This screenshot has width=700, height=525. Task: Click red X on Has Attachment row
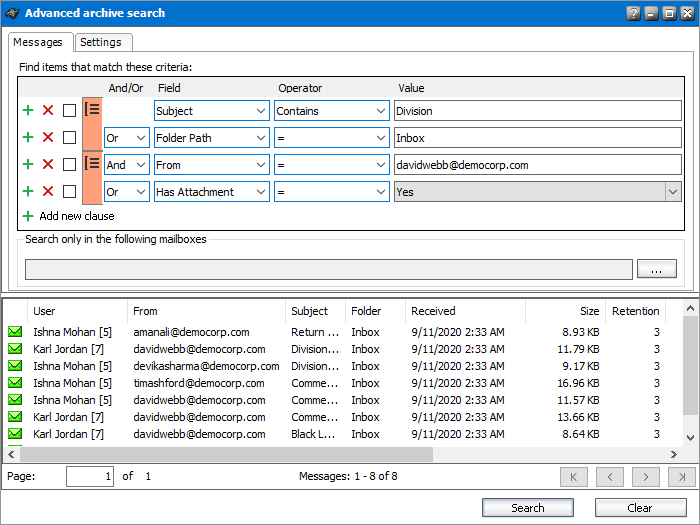48,192
